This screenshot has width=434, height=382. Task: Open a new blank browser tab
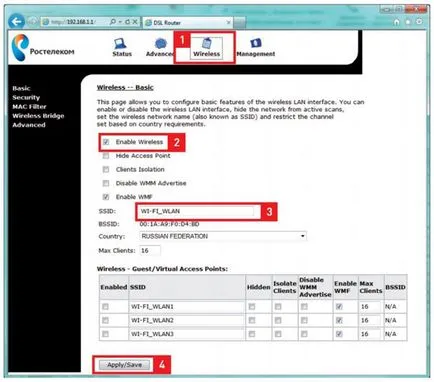point(239,23)
